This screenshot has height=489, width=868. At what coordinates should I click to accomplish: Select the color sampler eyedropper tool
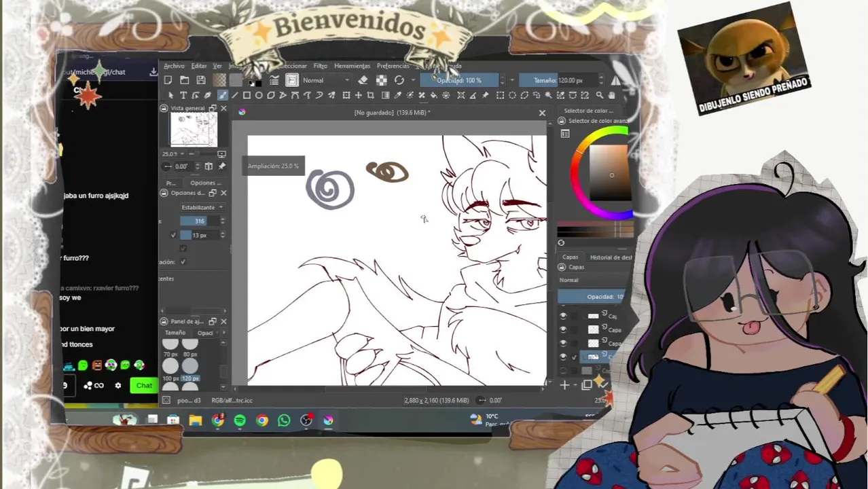398,95
